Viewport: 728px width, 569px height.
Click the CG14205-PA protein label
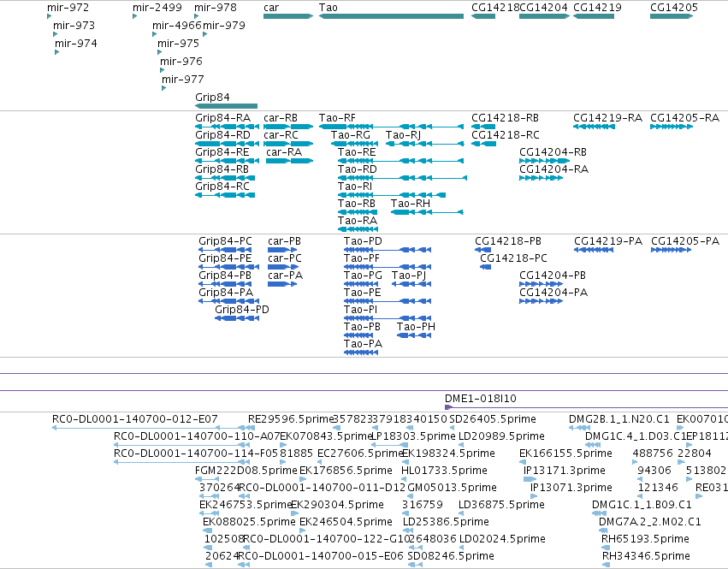(x=685, y=241)
